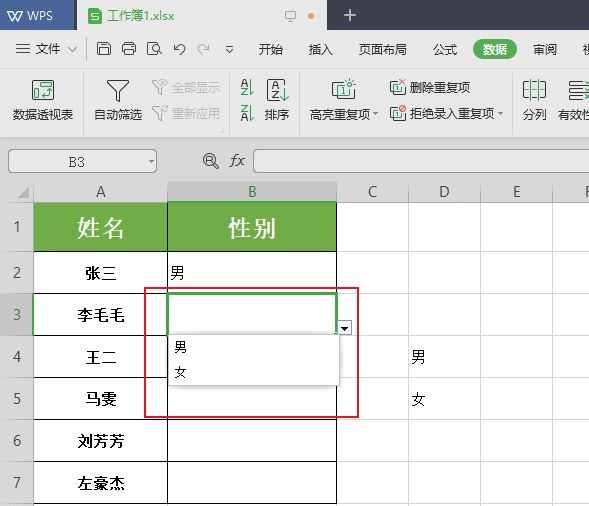Expand the Name Box dropdown arrow
The height and width of the screenshot is (506, 589).
tap(151, 162)
